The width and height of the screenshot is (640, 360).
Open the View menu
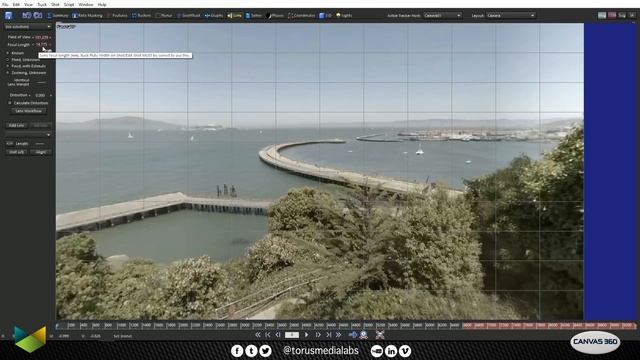[29, 4]
